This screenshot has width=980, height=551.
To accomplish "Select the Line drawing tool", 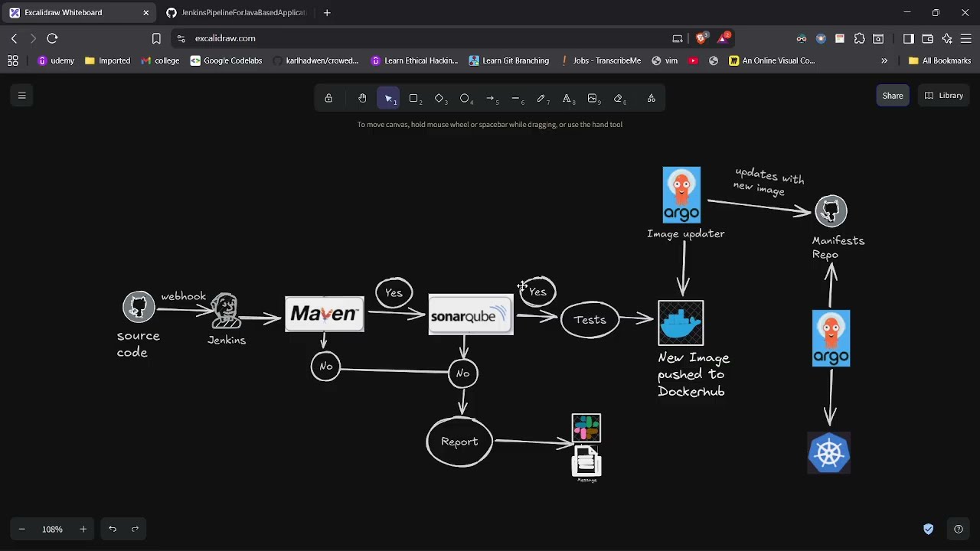I will click(x=516, y=98).
